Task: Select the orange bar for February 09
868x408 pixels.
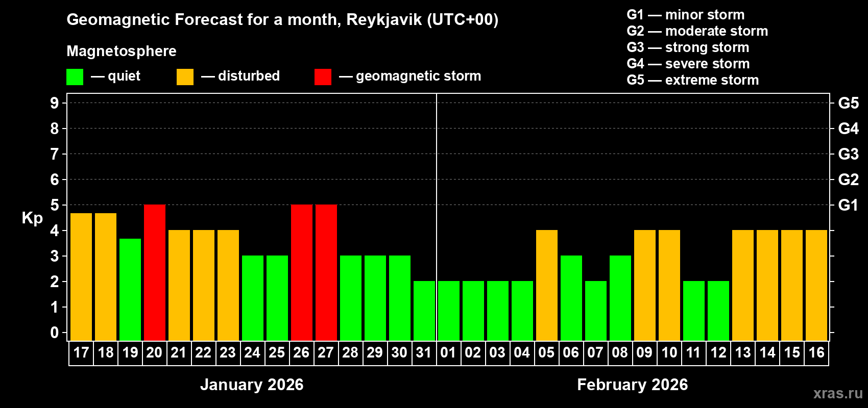Action: click(x=645, y=286)
